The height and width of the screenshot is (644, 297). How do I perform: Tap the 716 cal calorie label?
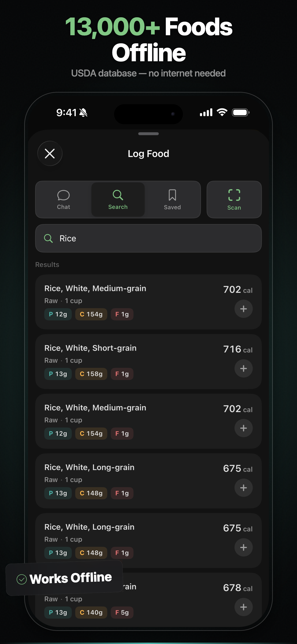point(238,349)
